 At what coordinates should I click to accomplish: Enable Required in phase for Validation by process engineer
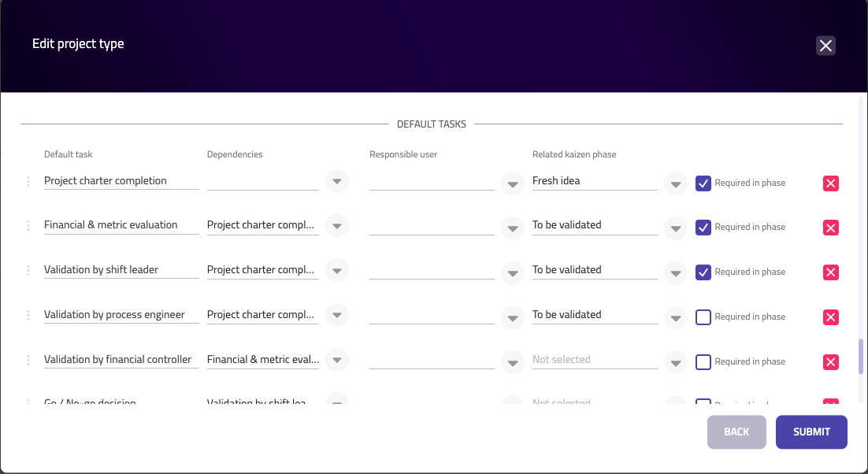click(703, 317)
